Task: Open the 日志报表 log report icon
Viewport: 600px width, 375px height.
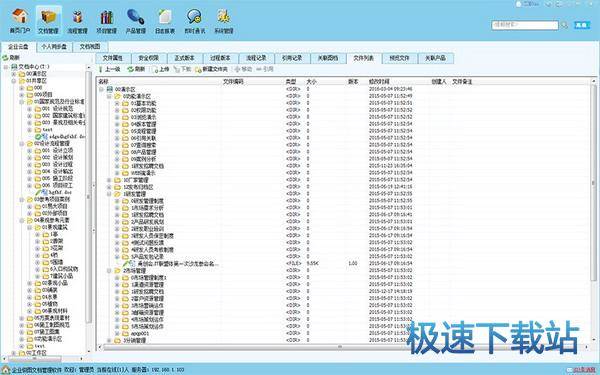Action: tap(165, 21)
